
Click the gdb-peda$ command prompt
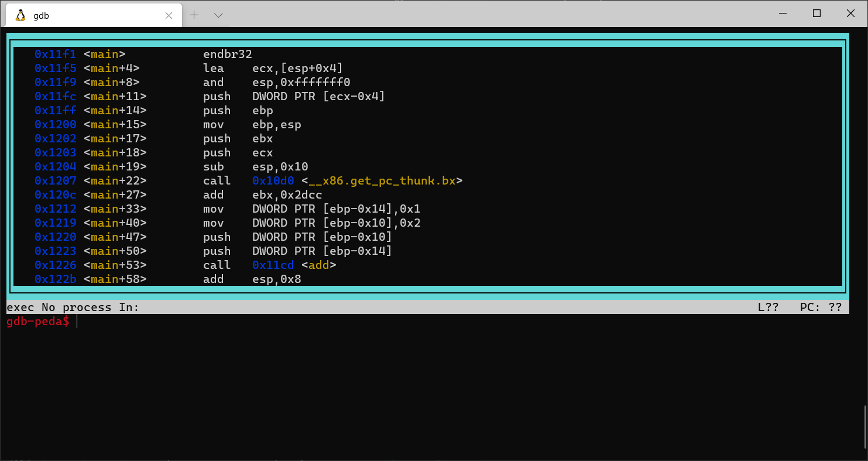tap(38, 321)
